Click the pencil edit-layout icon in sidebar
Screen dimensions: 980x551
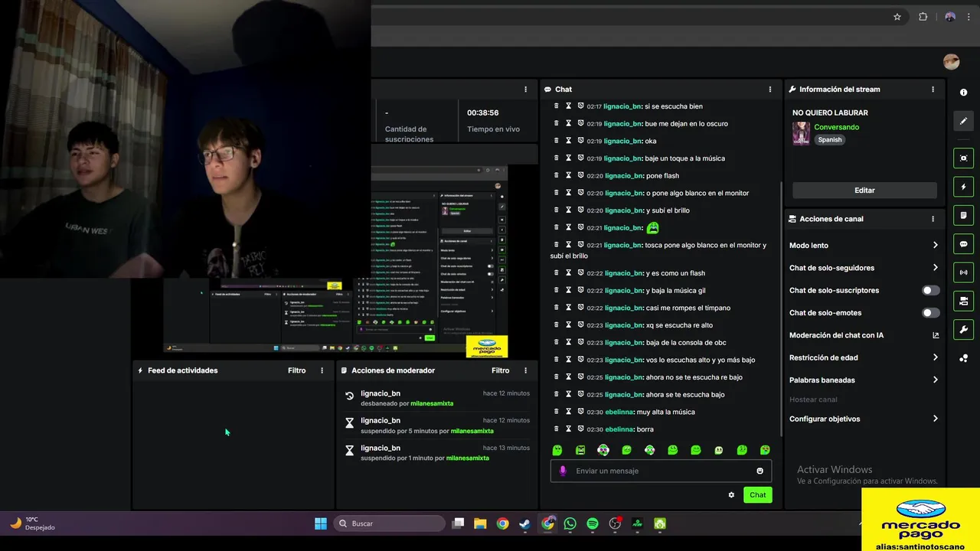pyautogui.click(x=963, y=121)
